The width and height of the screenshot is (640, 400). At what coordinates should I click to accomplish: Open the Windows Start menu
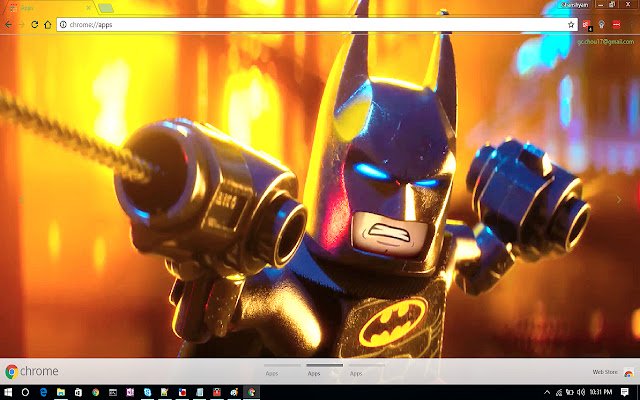(x=8, y=392)
